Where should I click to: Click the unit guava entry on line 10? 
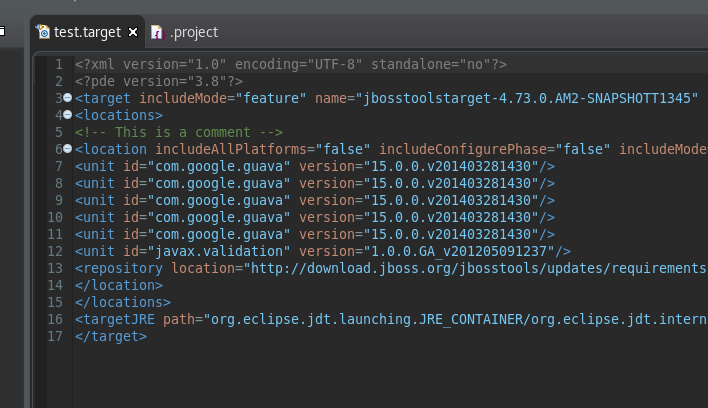tap(315, 218)
